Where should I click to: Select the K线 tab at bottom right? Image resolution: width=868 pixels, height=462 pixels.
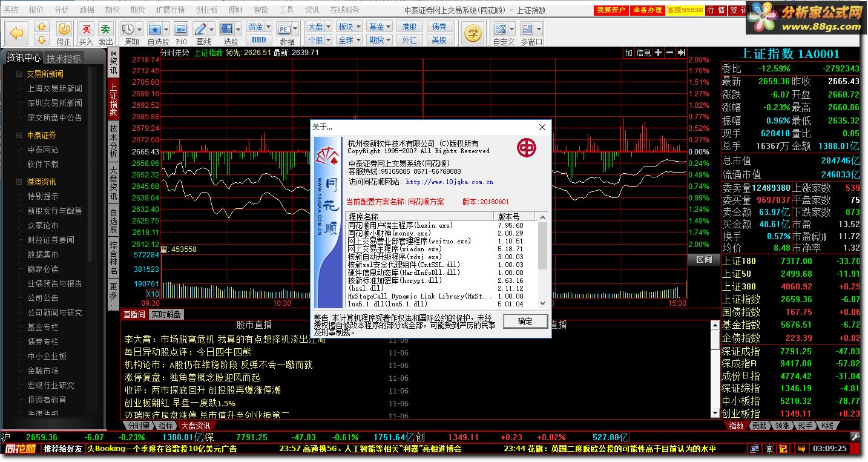tap(827, 426)
